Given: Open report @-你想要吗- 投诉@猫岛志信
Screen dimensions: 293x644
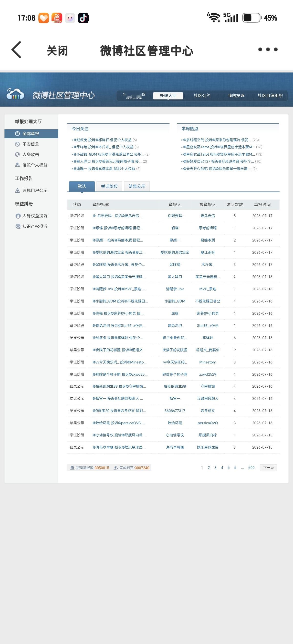Looking at the screenshot, I should [x=118, y=216].
